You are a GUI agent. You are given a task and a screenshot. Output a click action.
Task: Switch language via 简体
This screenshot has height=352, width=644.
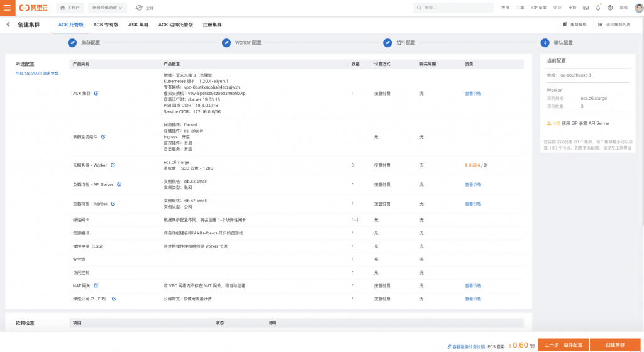(623, 8)
